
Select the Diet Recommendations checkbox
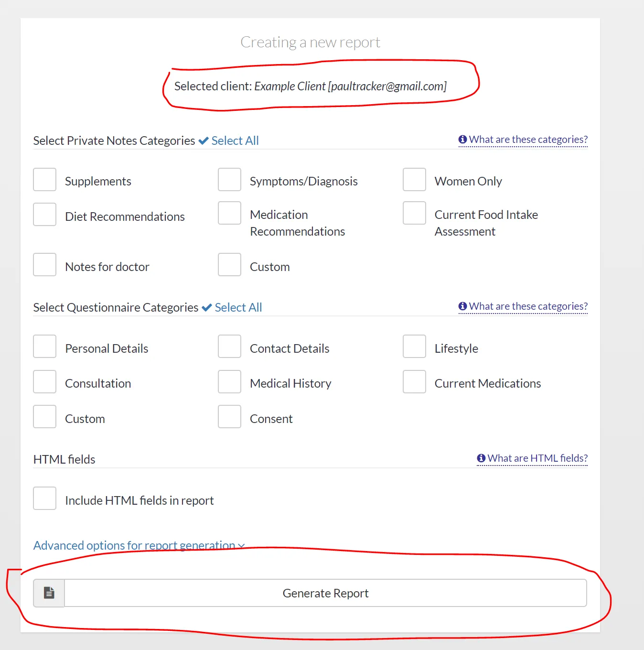(x=45, y=215)
